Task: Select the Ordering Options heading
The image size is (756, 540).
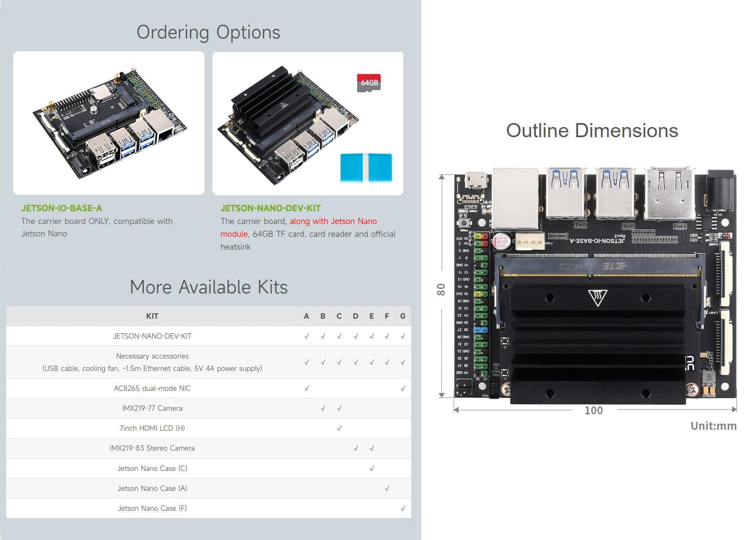Action: point(208,32)
